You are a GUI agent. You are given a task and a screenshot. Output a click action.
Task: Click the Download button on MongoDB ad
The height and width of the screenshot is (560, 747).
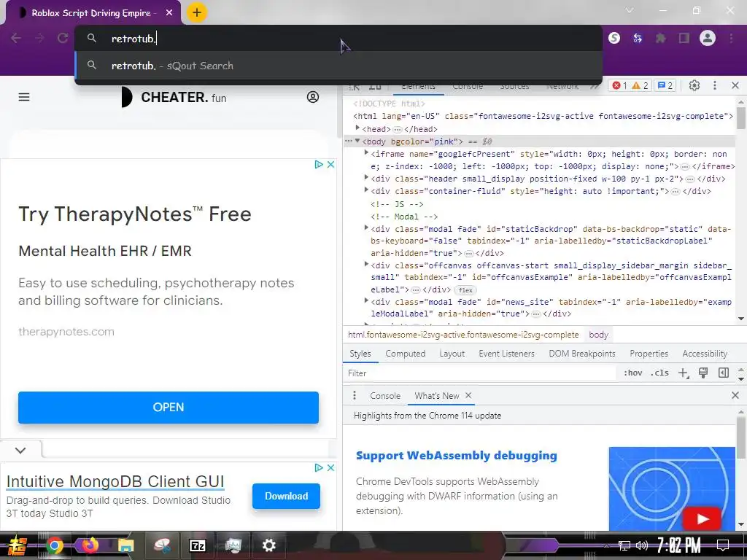(x=286, y=496)
